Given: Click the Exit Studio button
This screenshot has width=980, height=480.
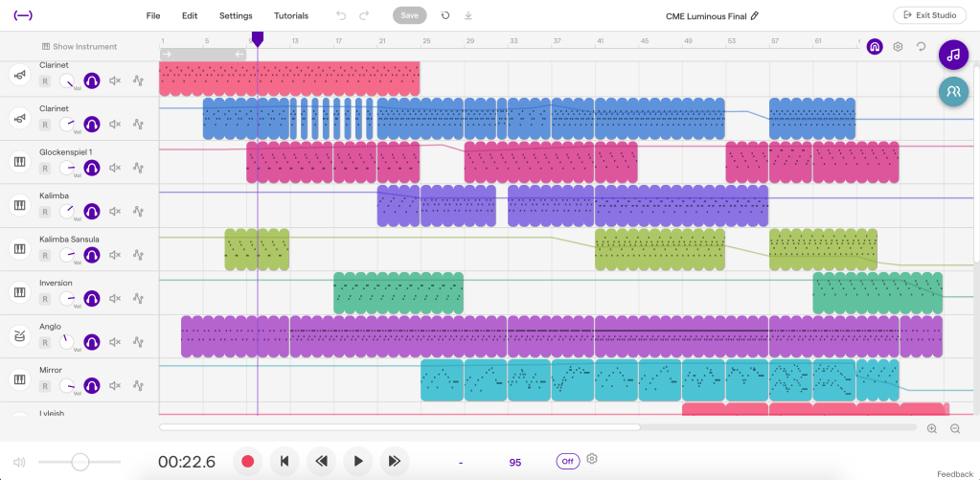Looking at the screenshot, I should pos(929,16).
